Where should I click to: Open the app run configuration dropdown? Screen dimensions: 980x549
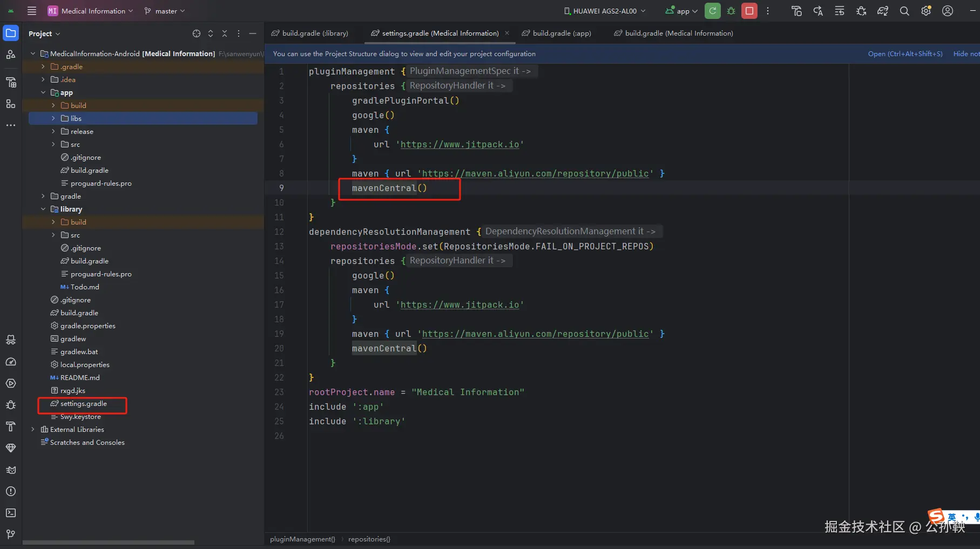click(681, 11)
